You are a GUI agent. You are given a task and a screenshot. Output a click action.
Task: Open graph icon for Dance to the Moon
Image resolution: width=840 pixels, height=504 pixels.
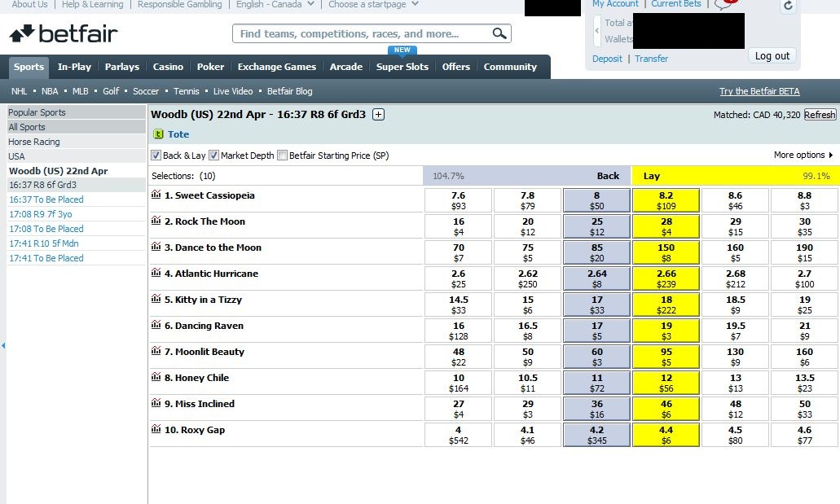(x=156, y=247)
